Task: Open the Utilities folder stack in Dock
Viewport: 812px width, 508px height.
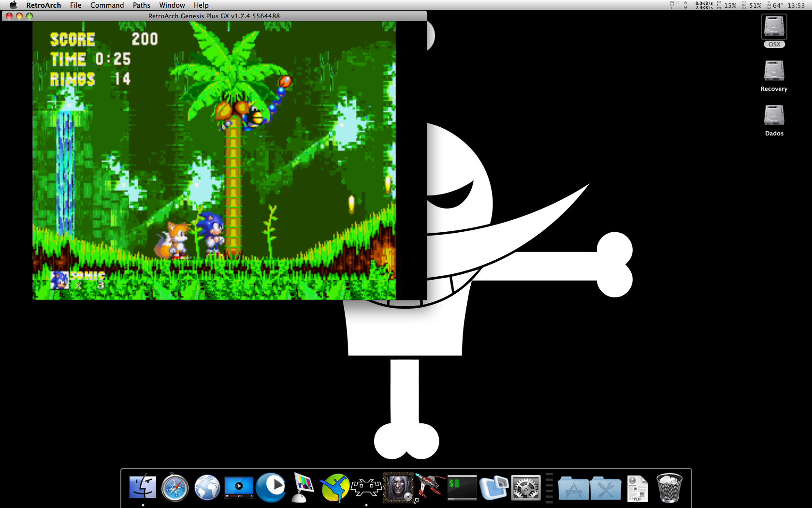Action: coord(605,487)
